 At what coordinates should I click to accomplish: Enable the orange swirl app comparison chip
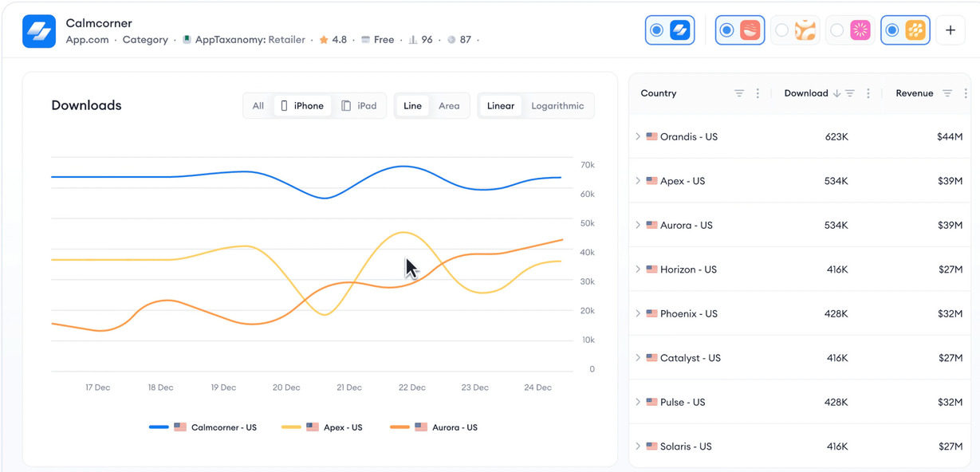(x=795, y=30)
